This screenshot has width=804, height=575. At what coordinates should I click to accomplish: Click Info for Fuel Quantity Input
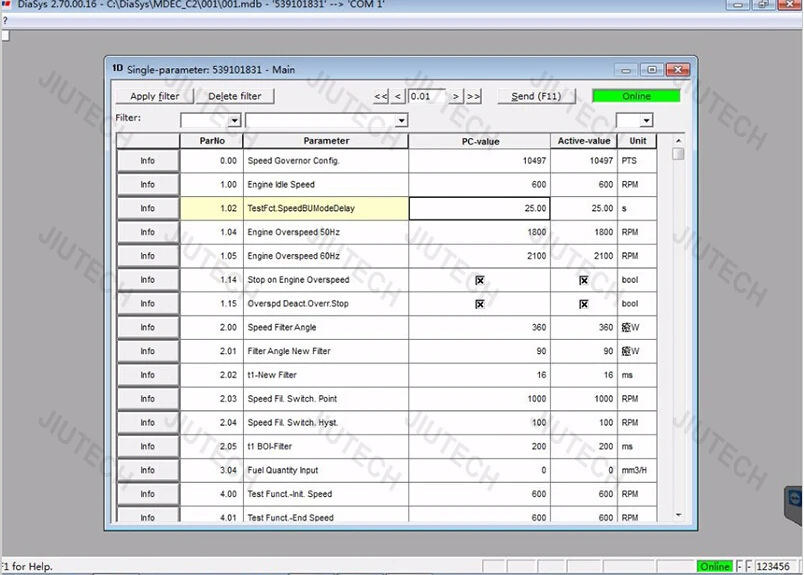[x=148, y=470]
